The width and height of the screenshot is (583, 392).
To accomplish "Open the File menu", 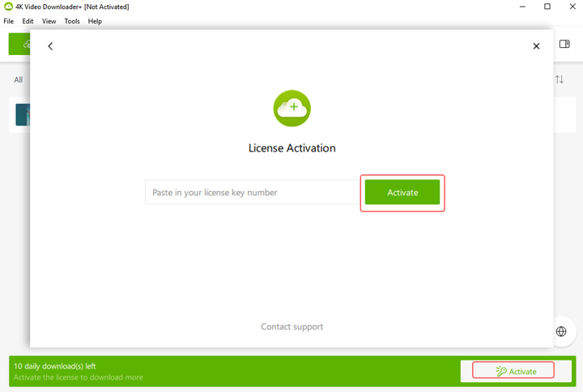I will pos(9,21).
